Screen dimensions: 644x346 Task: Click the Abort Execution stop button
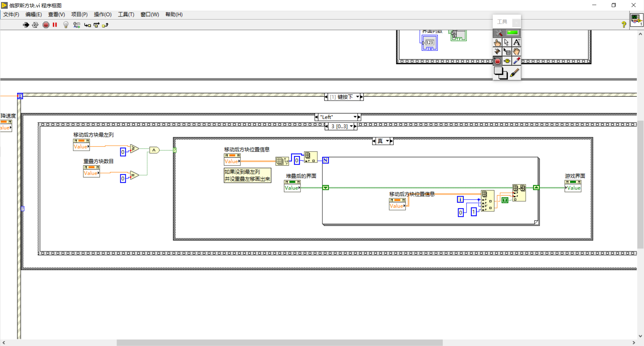pyautogui.click(x=46, y=25)
